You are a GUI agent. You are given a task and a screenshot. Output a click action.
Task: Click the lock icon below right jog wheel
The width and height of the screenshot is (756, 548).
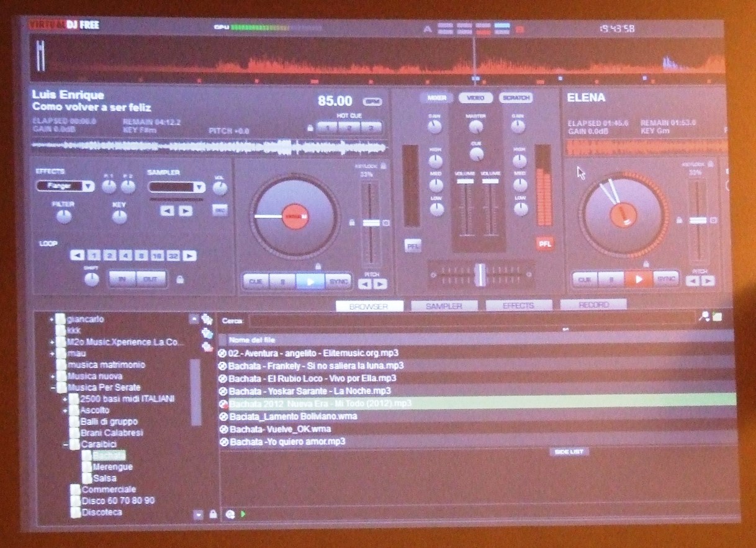pos(646,264)
